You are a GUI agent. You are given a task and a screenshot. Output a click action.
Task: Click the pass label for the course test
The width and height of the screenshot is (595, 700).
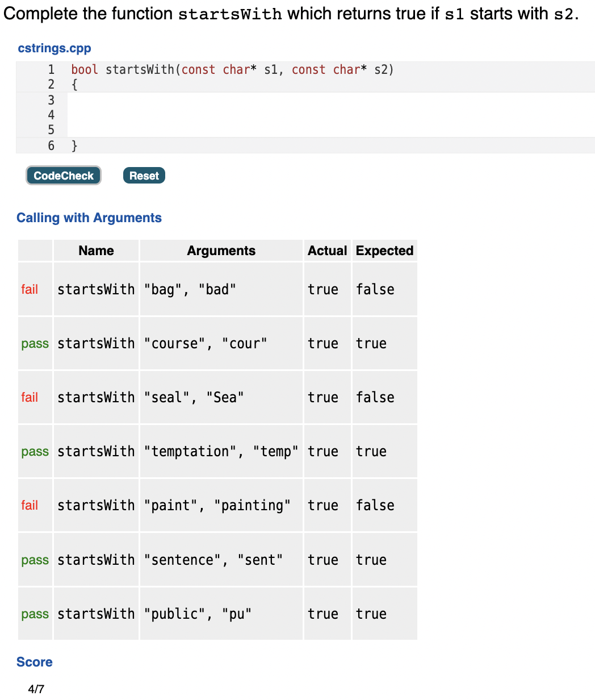(x=35, y=343)
